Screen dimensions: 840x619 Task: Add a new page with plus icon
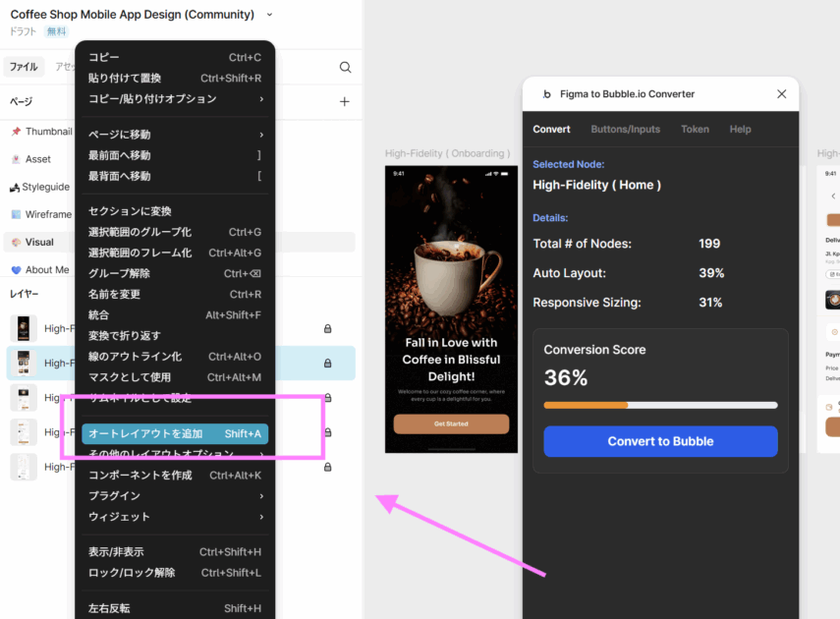(x=345, y=101)
